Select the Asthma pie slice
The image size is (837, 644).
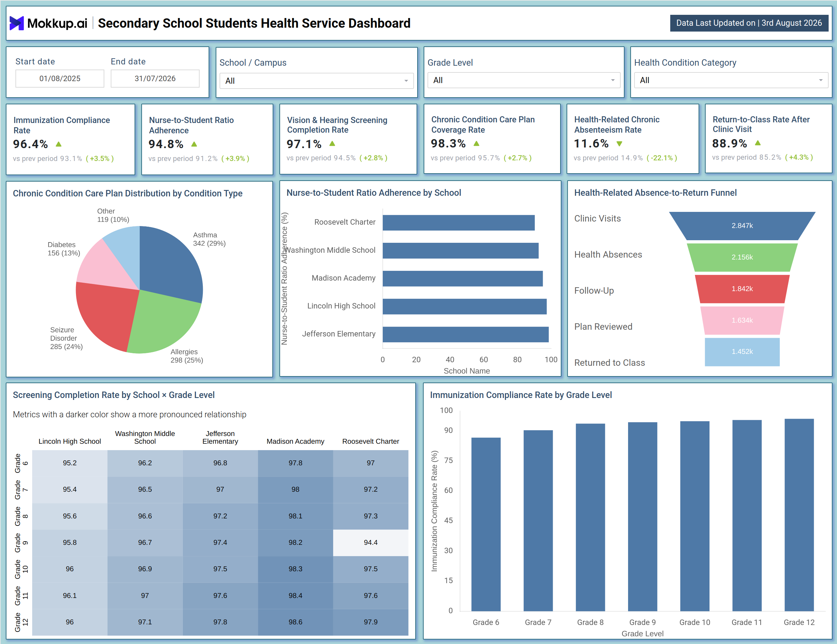click(x=171, y=264)
